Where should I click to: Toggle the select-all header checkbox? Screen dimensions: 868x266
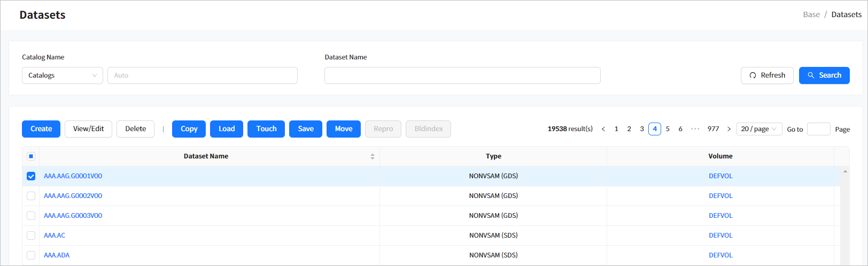tap(31, 156)
